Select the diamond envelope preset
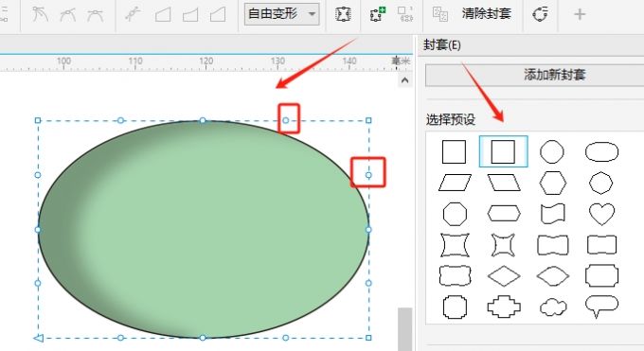Viewport: 644px width, 351px height. [x=504, y=276]
